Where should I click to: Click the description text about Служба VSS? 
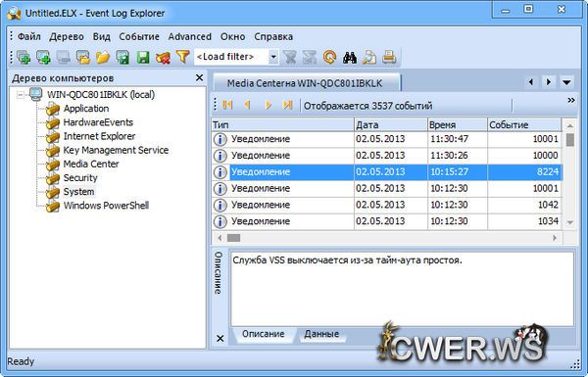[x=348, y=260]
